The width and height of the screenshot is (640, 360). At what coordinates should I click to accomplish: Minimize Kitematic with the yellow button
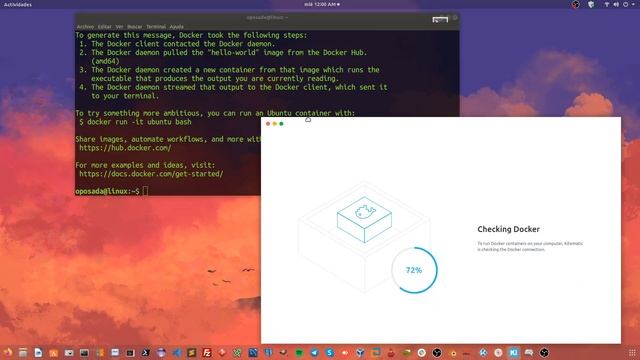(x=275, y=124)
